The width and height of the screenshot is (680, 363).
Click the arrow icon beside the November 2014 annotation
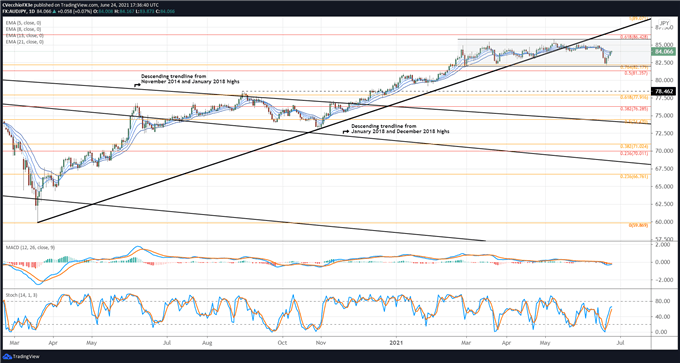137,85
